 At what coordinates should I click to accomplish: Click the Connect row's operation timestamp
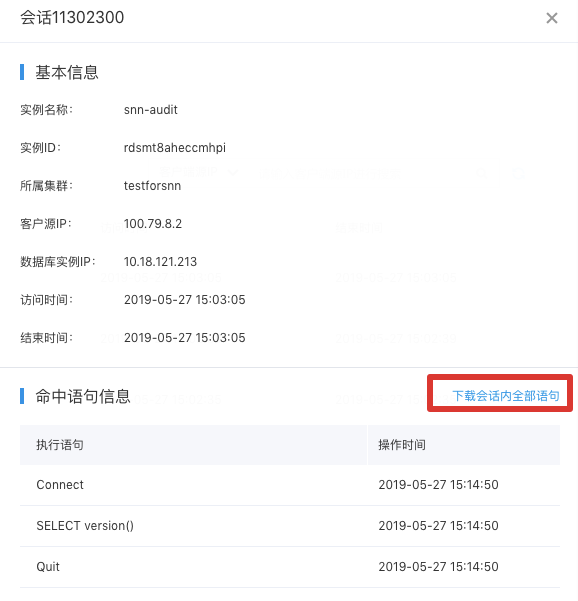(438, 485)
